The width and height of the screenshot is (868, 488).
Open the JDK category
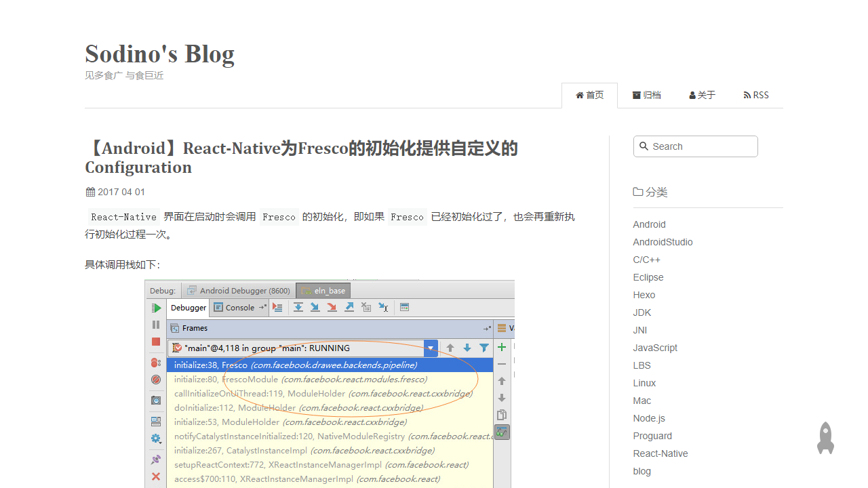tap(642, 312)
